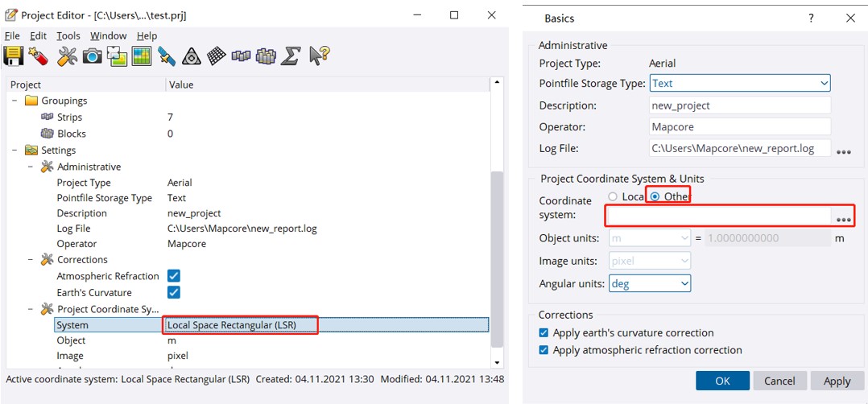868x404 pixels.
Task: Open the camera editor icon in toolbar
Action: coord(92,56)
